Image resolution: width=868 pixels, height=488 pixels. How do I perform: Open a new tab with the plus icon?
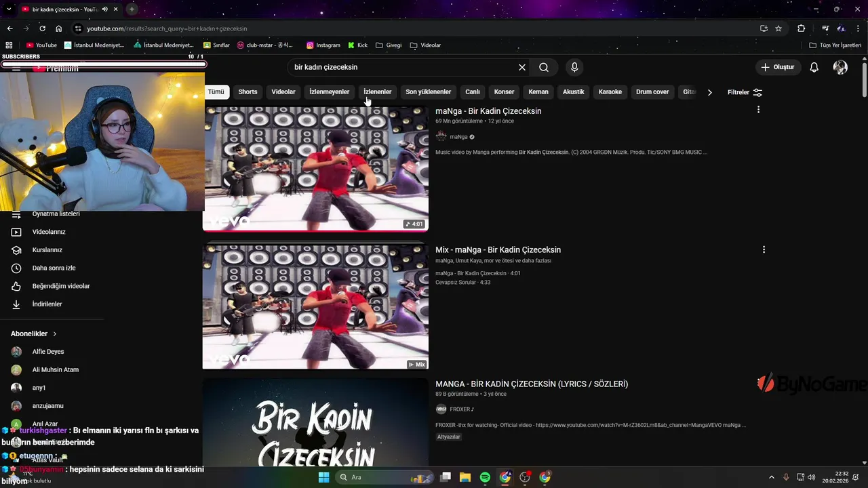point(132,9)
